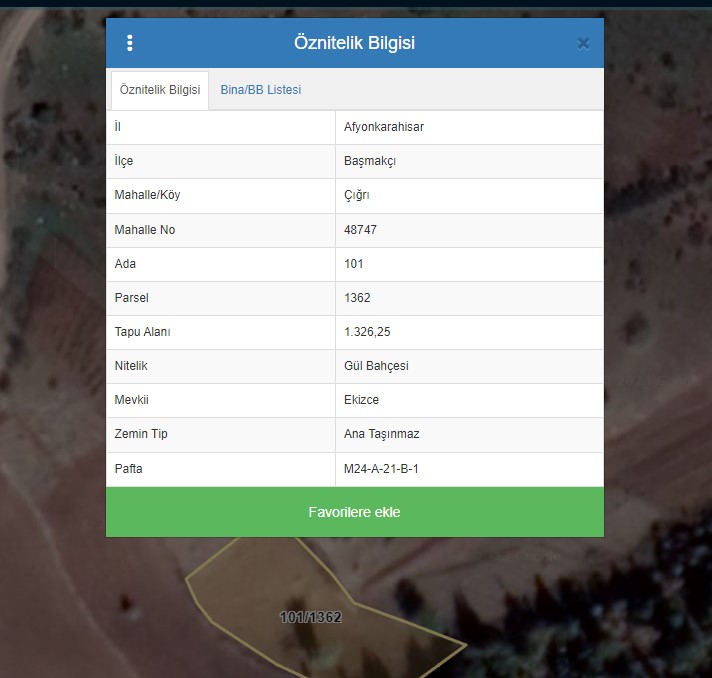Open the three-dot options menu
This screenshot has height=678, width=712.
pyautogui.click(x=130, y=43)
